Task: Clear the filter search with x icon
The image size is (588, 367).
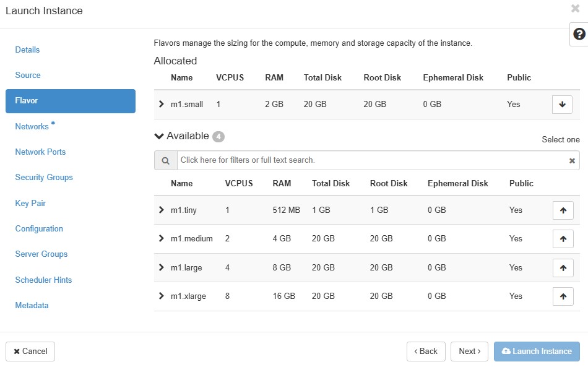Action: click(572, 161)
